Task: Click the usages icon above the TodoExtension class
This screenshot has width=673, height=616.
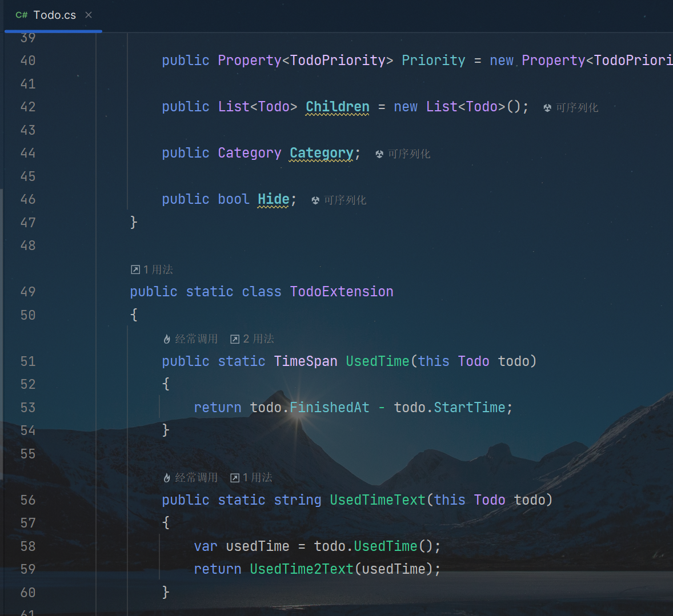Action: 135,269
